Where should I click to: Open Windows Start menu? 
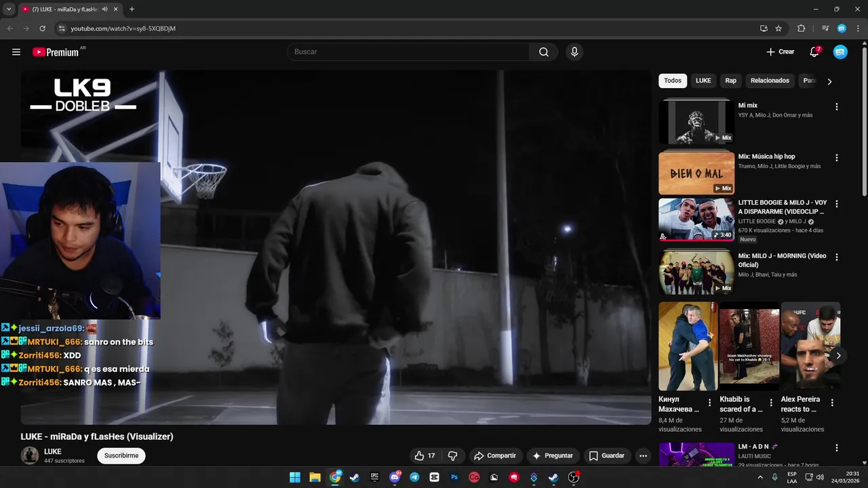click(x=295, y=477)
